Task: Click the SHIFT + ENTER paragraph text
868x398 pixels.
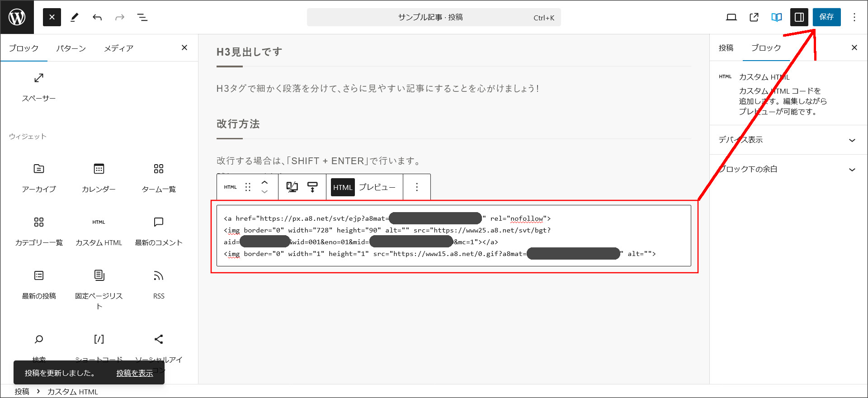Action: coord(319,161)
